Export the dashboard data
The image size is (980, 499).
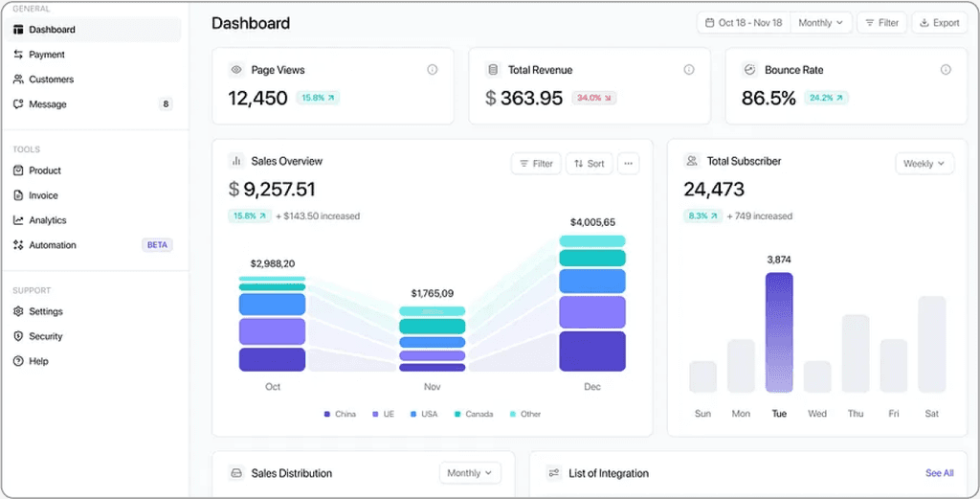coord(940,23)
